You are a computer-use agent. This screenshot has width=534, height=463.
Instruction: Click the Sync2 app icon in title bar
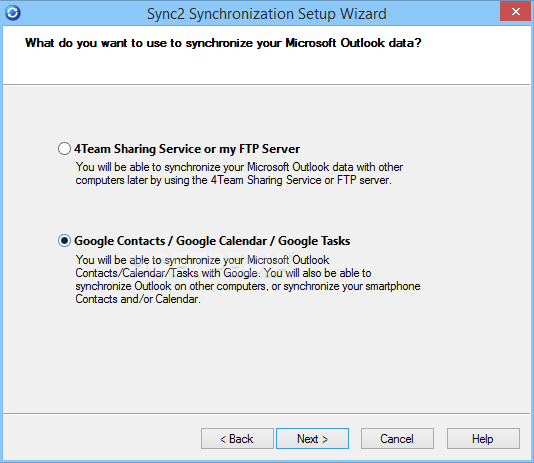[x=13, y=13]
